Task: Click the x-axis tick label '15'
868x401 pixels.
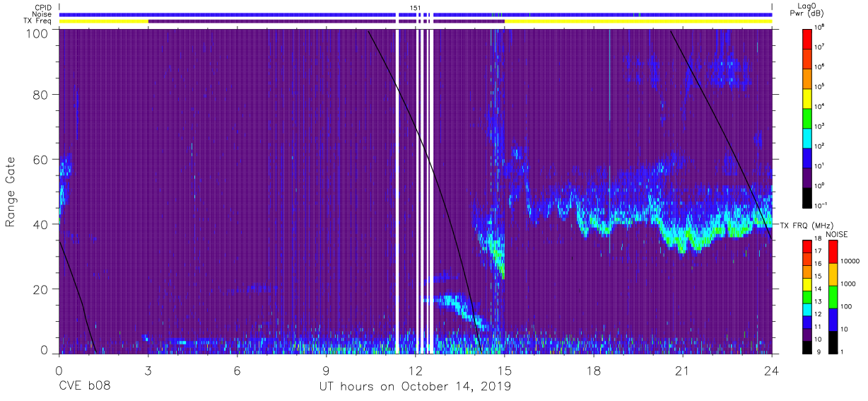Action: click(505, 370)
